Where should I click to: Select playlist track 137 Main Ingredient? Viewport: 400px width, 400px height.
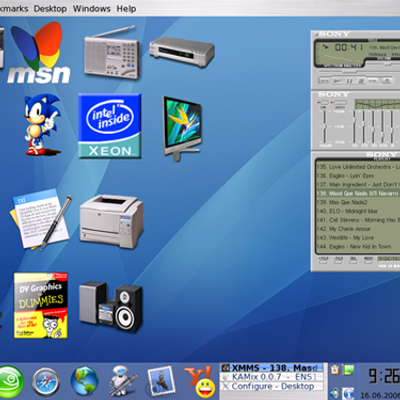point(358,184)
